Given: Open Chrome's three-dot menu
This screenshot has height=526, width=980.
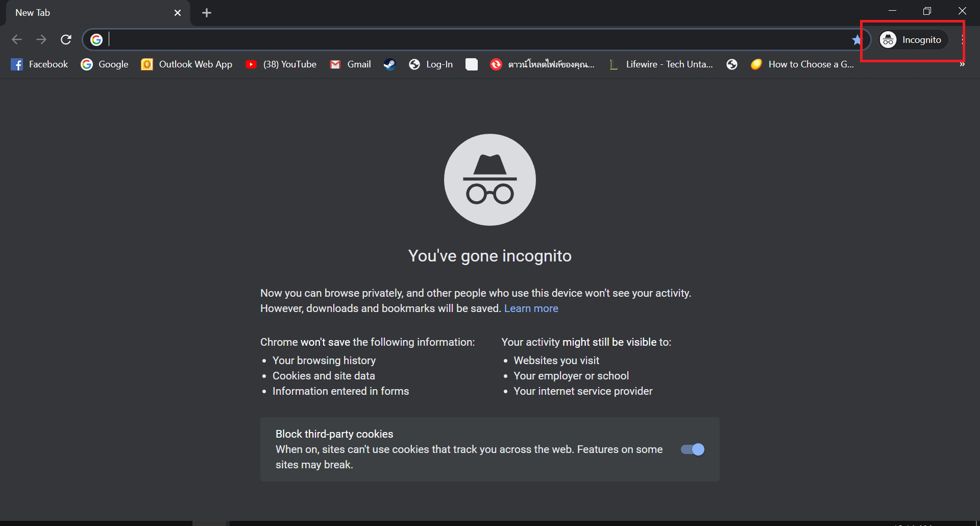Looking at the screenshot, I should [x=962, y=40].
